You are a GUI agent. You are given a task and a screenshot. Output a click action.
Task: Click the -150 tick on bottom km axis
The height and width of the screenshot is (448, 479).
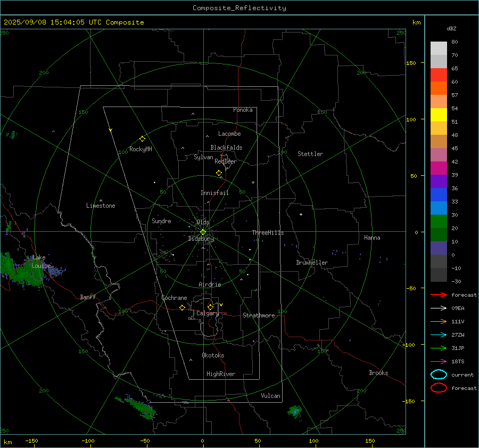click(x=31, y=441)
